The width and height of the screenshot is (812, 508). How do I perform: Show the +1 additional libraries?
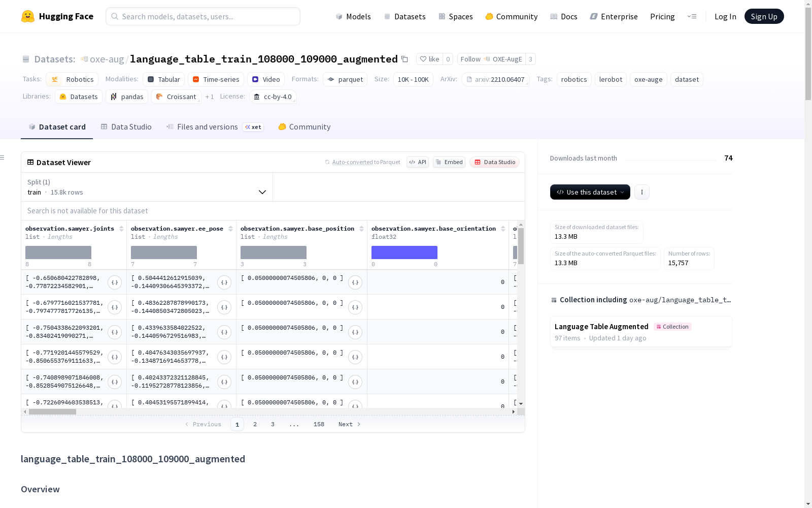pyautogui.click(x=210, y=97)
